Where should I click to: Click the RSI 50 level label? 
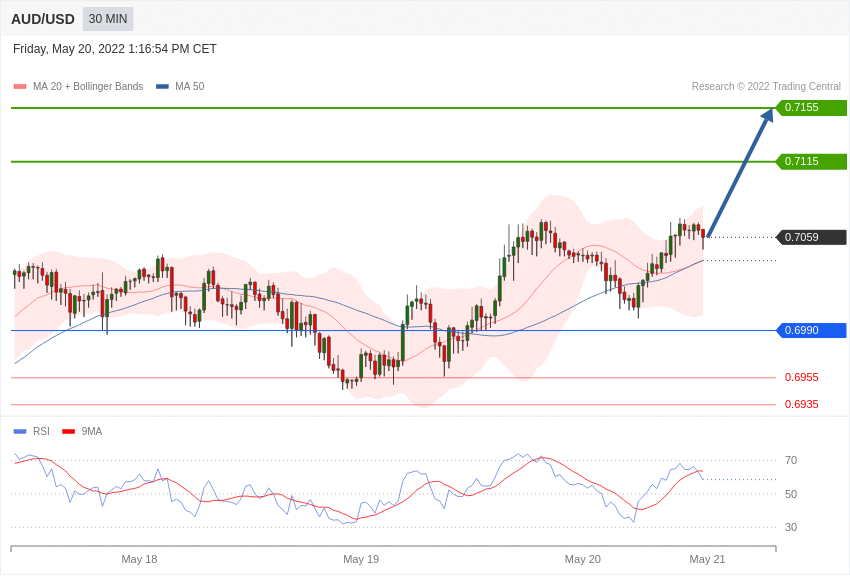pyautogui.click(x=791, y=494)
